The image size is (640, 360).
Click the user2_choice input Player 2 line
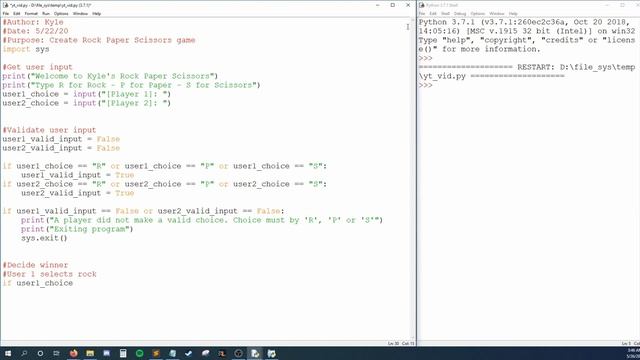click(87, 103)
